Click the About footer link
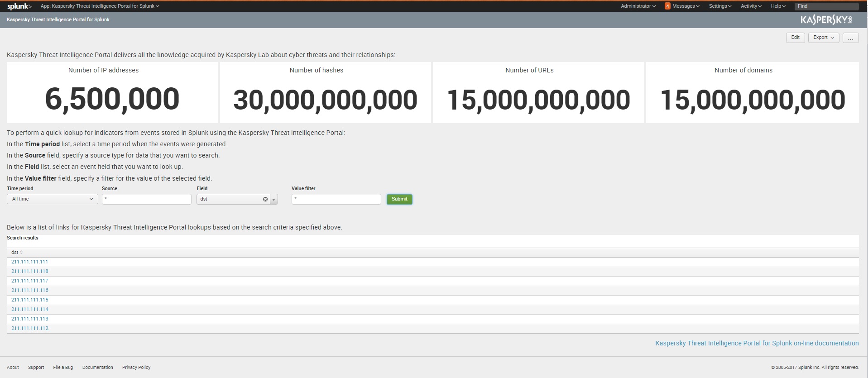 [13, 368]
